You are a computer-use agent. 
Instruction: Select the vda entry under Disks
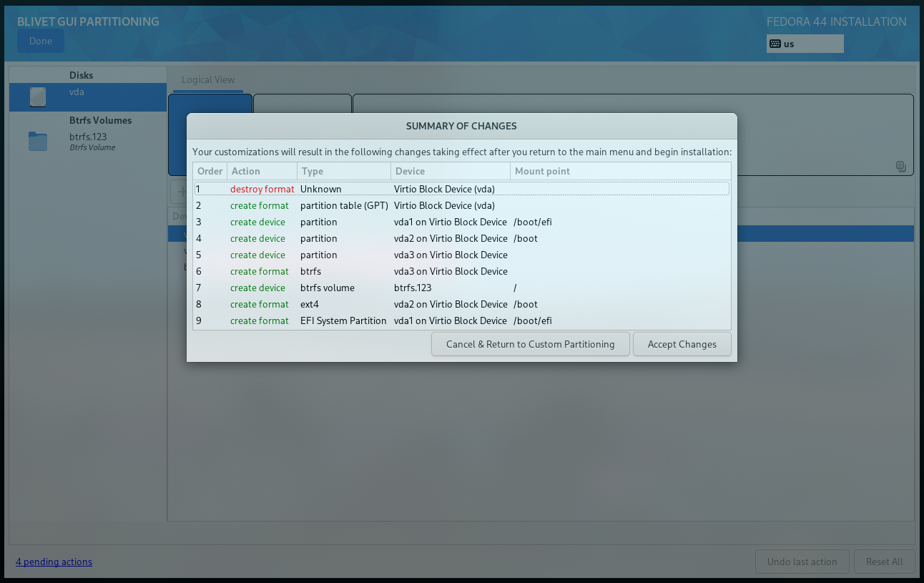[88, 97]
